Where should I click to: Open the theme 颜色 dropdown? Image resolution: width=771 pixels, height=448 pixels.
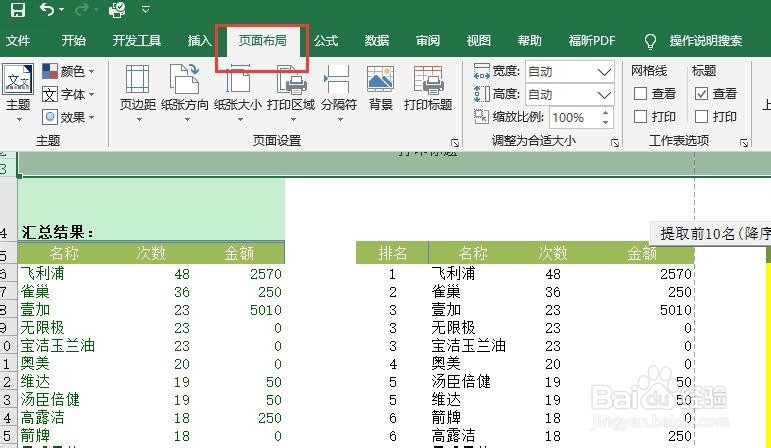[x=68, y=71]
